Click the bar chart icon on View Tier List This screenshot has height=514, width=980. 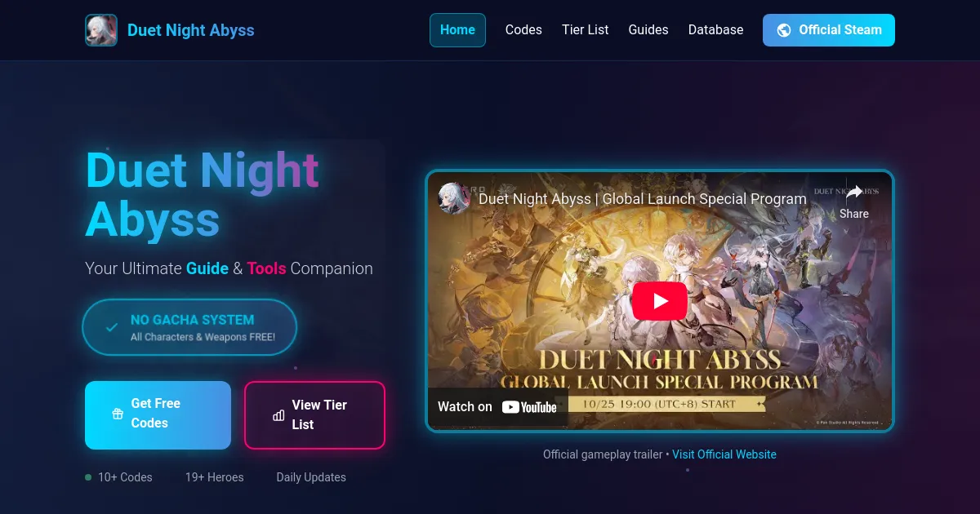pos(278,415)
